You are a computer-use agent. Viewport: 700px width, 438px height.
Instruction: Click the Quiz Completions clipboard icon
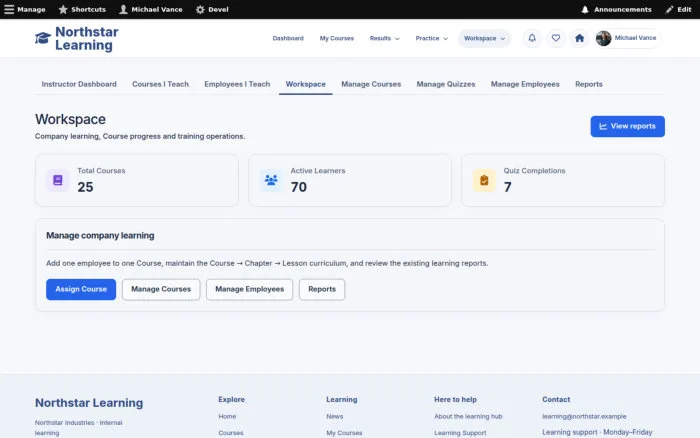click(x=484, y=180)
